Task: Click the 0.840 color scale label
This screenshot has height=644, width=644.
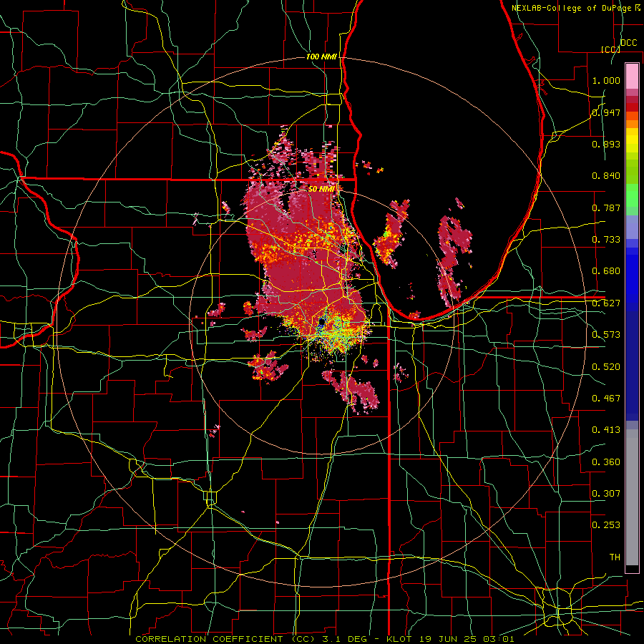Action: [606, 176]
